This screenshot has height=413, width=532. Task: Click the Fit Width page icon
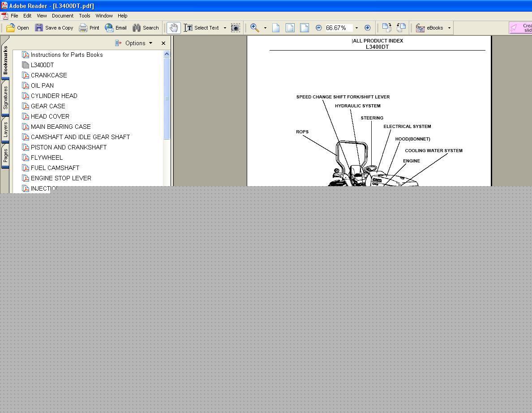(305, 28)
